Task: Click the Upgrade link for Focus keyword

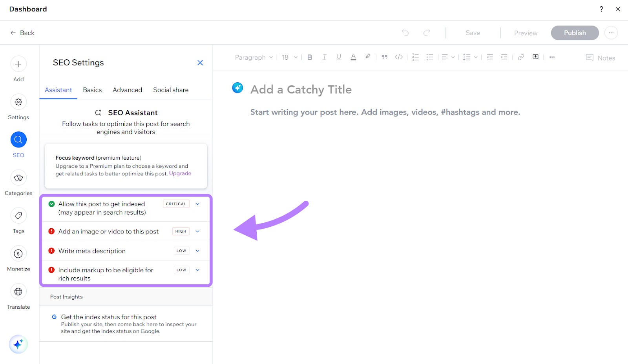Action: pos(180,173)
